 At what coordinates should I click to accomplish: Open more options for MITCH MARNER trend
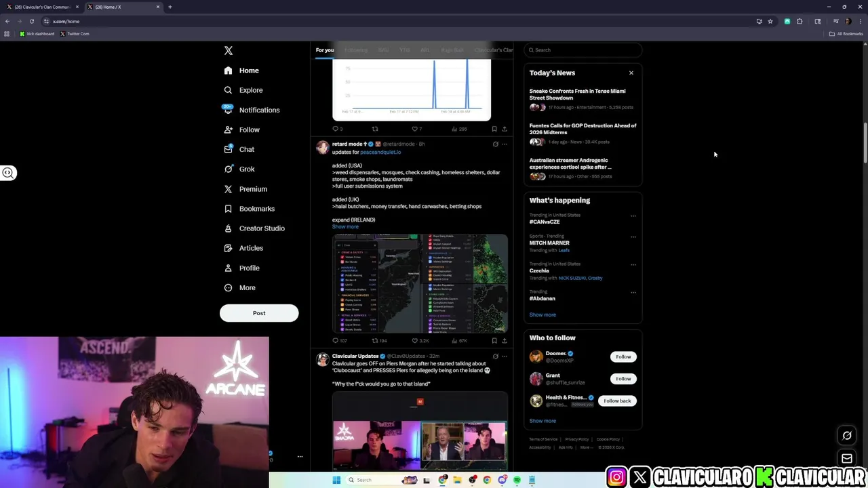point(633,237)
